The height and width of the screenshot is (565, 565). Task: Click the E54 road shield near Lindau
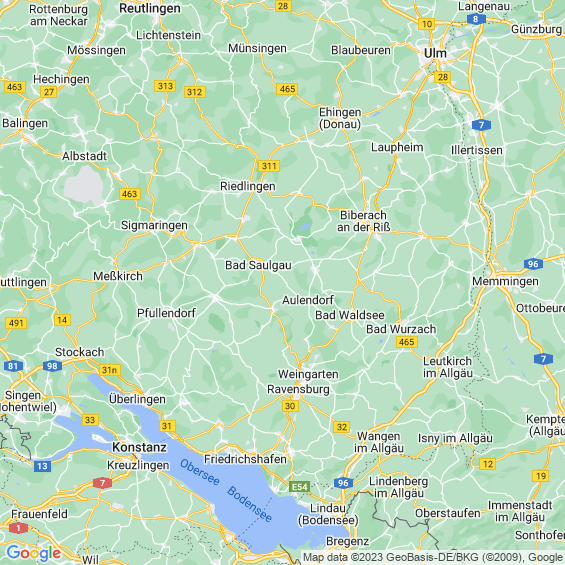pos(299,487)
